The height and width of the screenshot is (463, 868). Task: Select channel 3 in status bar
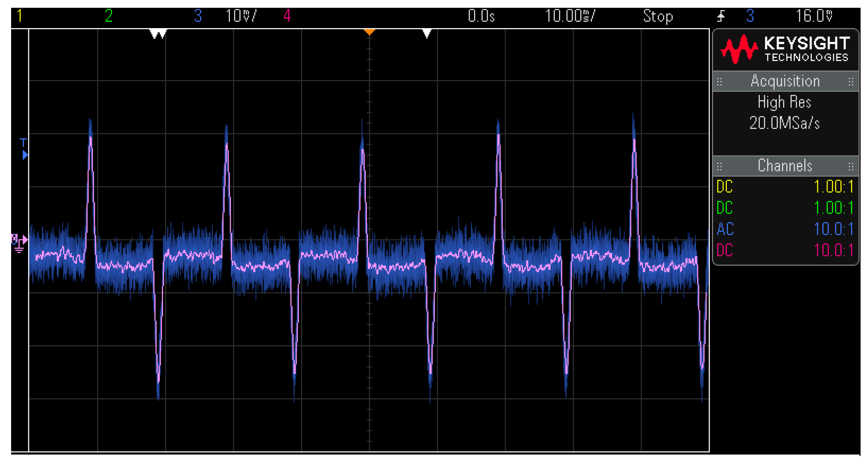click(198, 16)
